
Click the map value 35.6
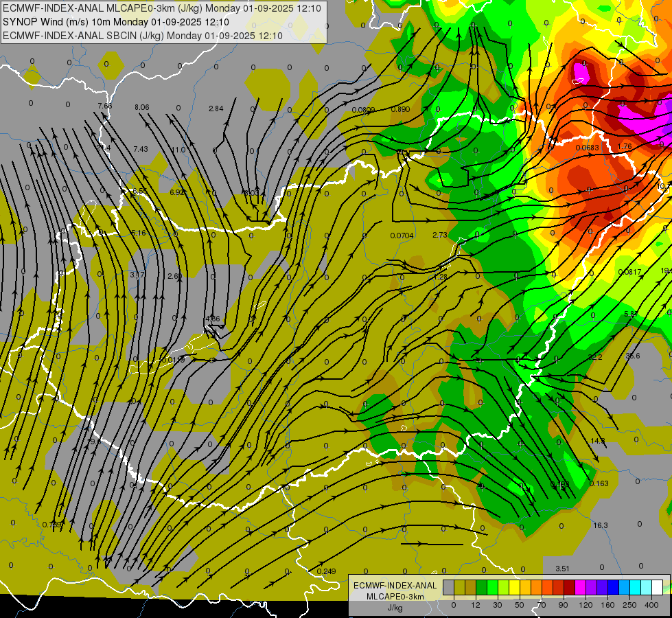[633, 356]
